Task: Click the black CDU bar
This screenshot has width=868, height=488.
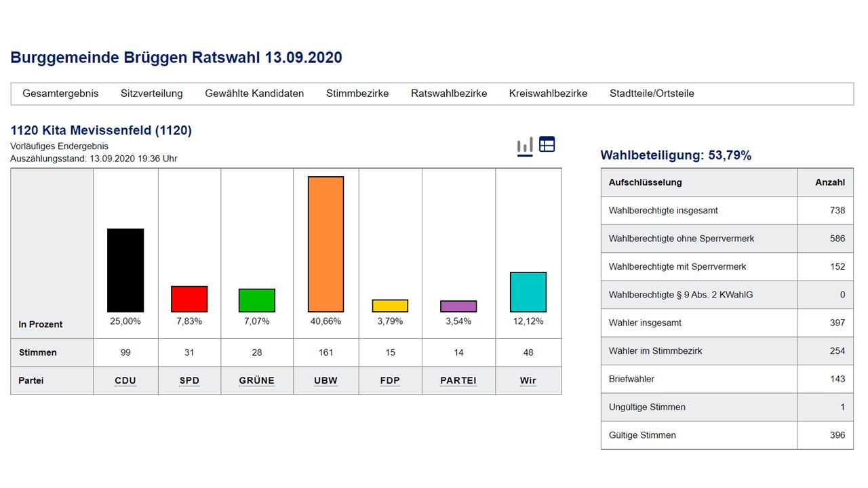Action: click(x=125, y=270)
